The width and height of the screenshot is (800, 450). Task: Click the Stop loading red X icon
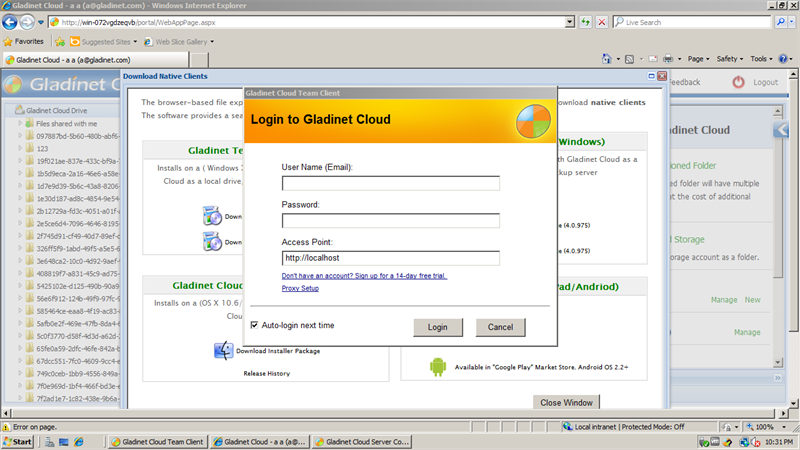(x=602, y=22)
